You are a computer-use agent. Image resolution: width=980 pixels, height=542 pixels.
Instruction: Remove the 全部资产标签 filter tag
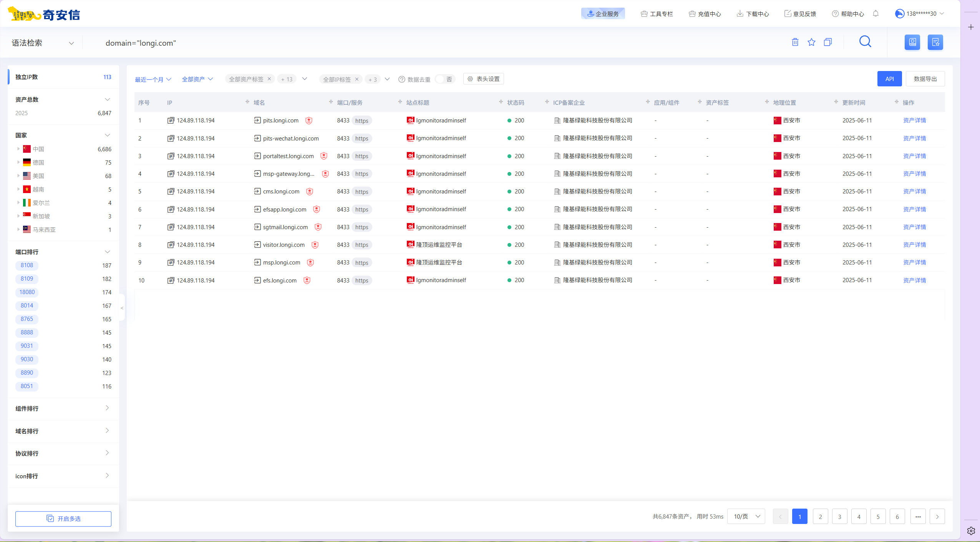point(269,79)
